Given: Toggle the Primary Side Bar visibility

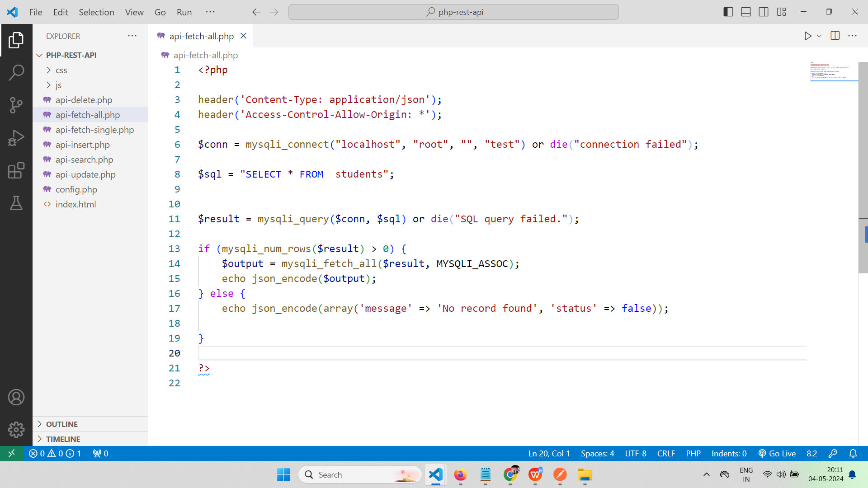Looking at the screenshot, I should click(x=728, y=12).
